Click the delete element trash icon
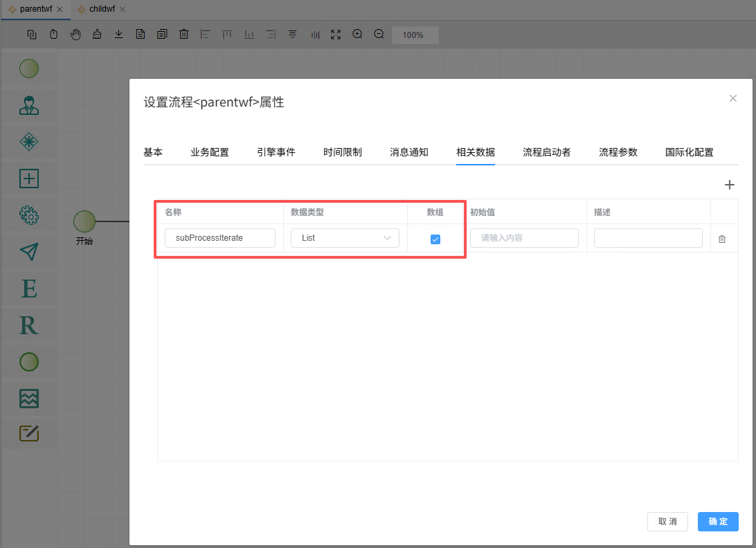This screenshot has height=548, width=756. tap(183, 34)
